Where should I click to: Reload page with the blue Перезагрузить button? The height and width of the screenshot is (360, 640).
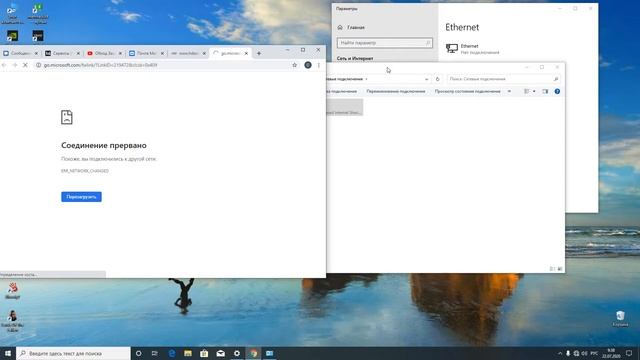81,197
